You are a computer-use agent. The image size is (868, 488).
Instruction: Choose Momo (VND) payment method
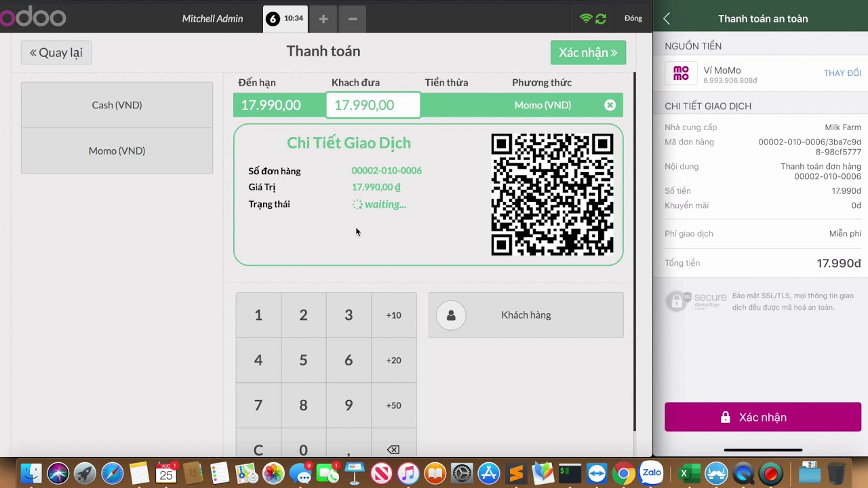coord(117,150)
